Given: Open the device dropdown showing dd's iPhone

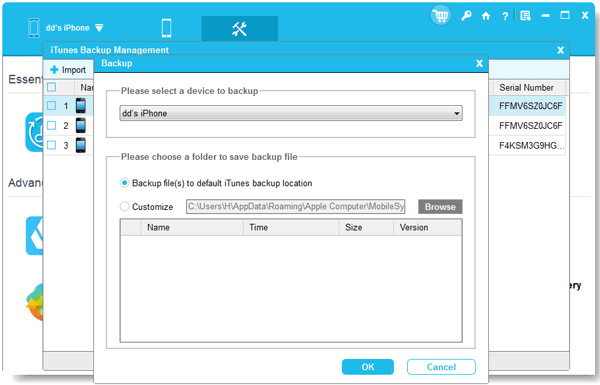Looking at the screenshot, I should [291, 113].
